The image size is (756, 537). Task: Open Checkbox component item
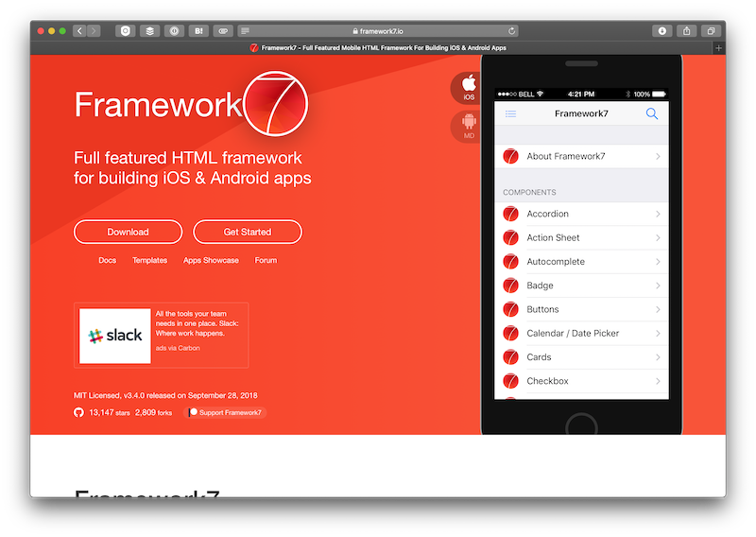581,381
